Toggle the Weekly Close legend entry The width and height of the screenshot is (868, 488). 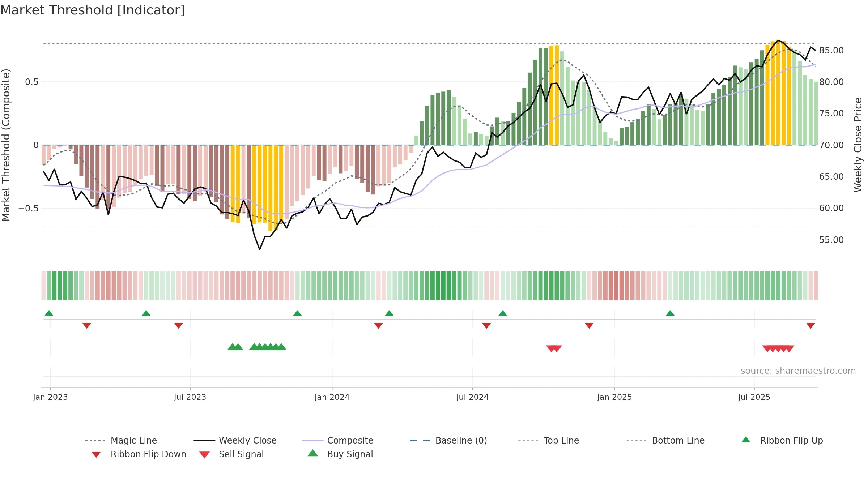[235, 440]
